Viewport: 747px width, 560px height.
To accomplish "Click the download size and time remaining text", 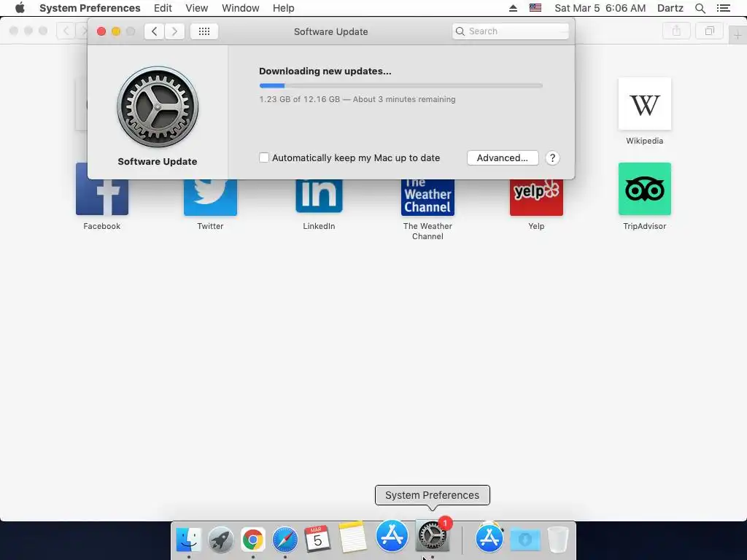I will click(x=357, y=99).
